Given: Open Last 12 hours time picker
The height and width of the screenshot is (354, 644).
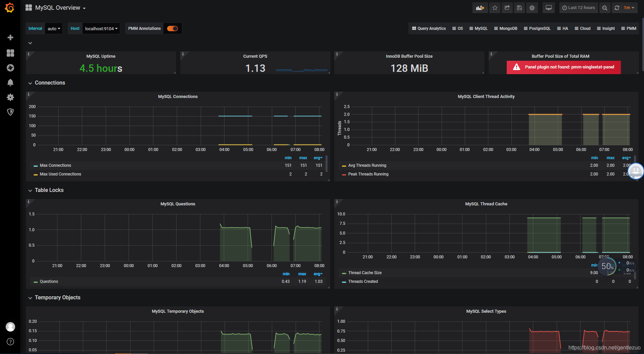Looking at the screenshot, I should 578,8.
